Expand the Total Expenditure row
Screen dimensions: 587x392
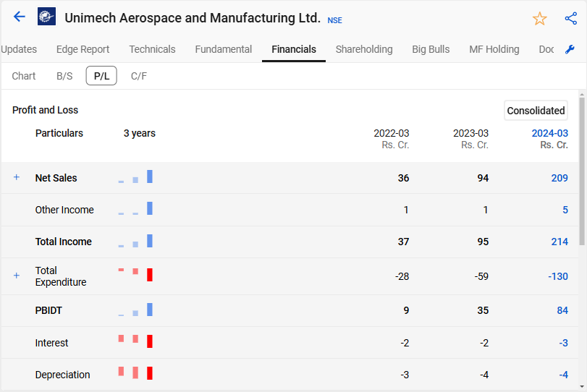[17, 276]
